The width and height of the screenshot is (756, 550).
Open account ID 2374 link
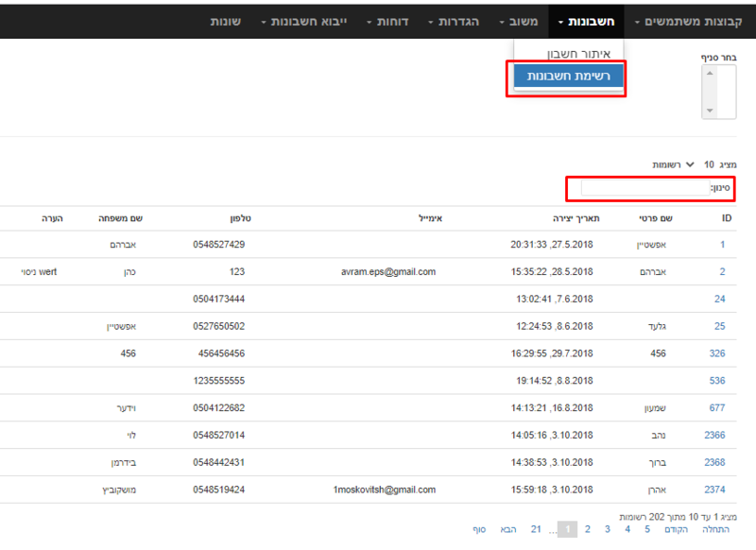pyautogui.click(x=714, y=490)
